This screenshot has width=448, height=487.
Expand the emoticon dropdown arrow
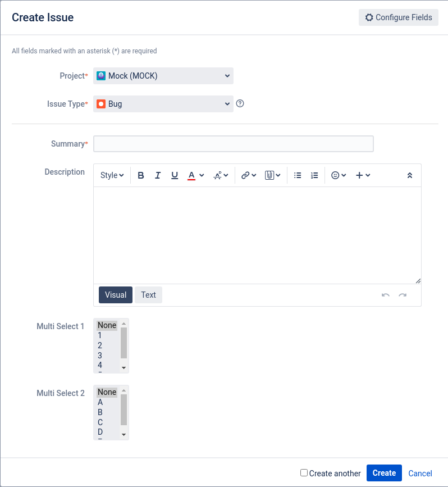344,175
